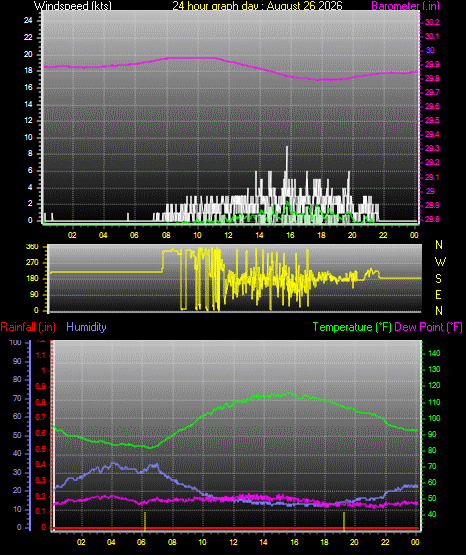
Task: Select the blue "Humidity" legend label
Action: click(86, 327)
